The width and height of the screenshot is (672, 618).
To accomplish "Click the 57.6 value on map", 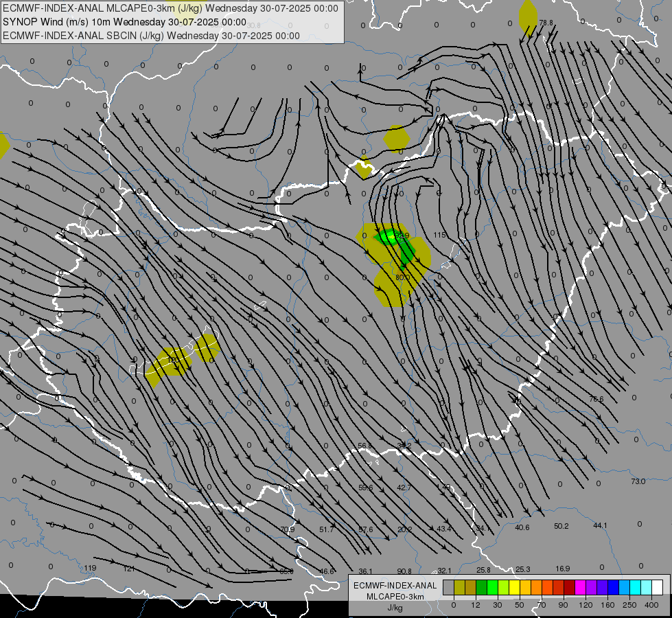I will [x=366, y=529].
